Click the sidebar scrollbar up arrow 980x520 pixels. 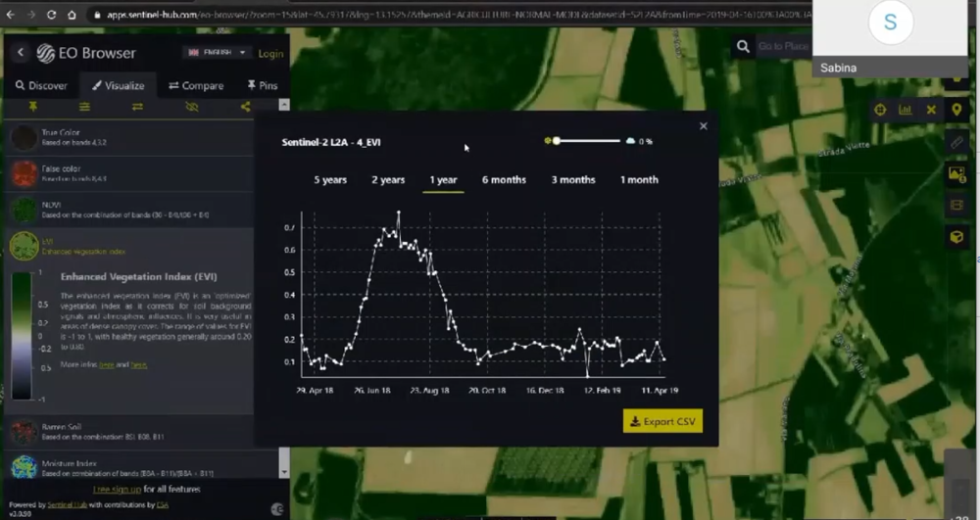(x=284, y=105)
